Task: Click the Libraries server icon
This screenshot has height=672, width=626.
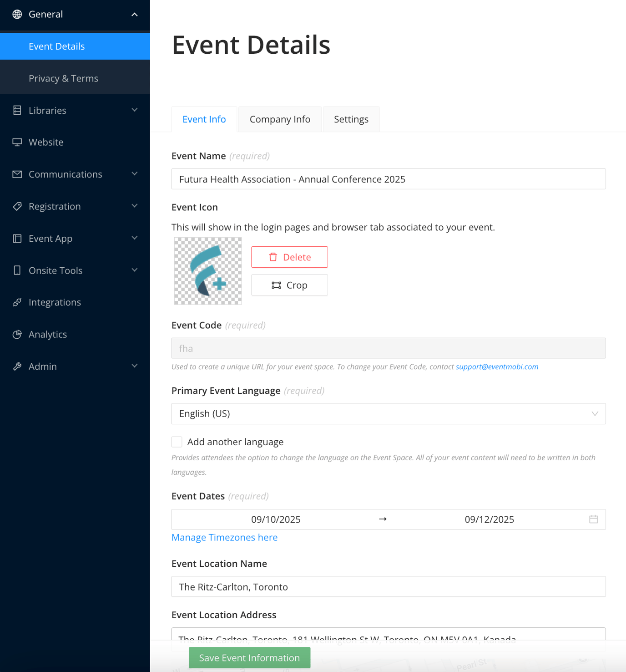Action: coord(17,110)
